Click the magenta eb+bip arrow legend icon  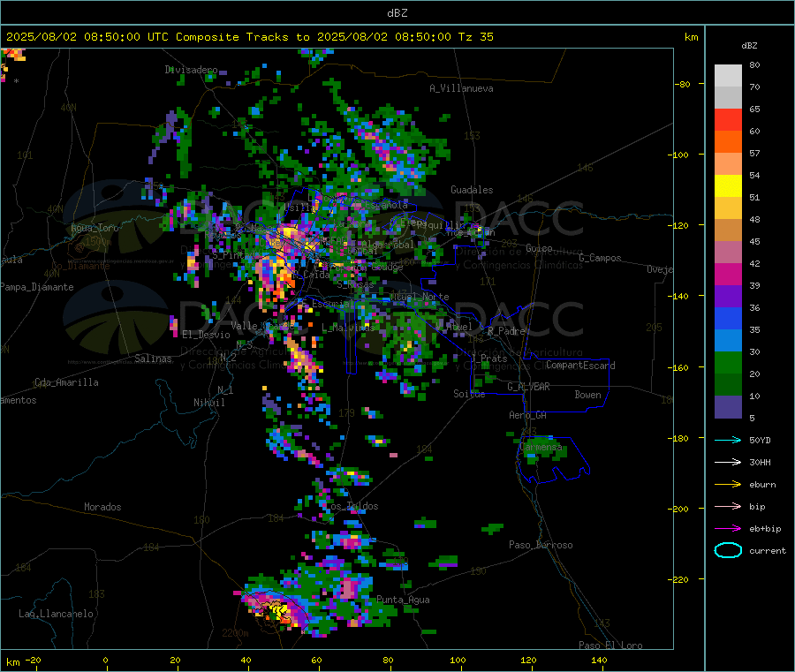coord(728,529)
